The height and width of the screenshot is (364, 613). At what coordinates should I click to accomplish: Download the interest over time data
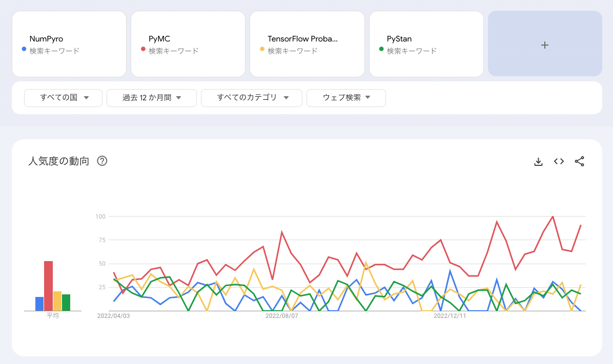[538, 161]
